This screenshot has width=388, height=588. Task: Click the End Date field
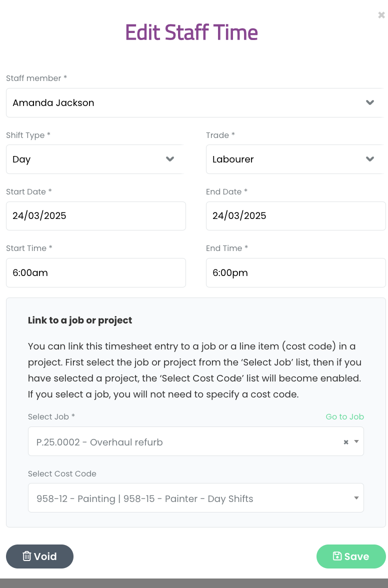(295, 216)
